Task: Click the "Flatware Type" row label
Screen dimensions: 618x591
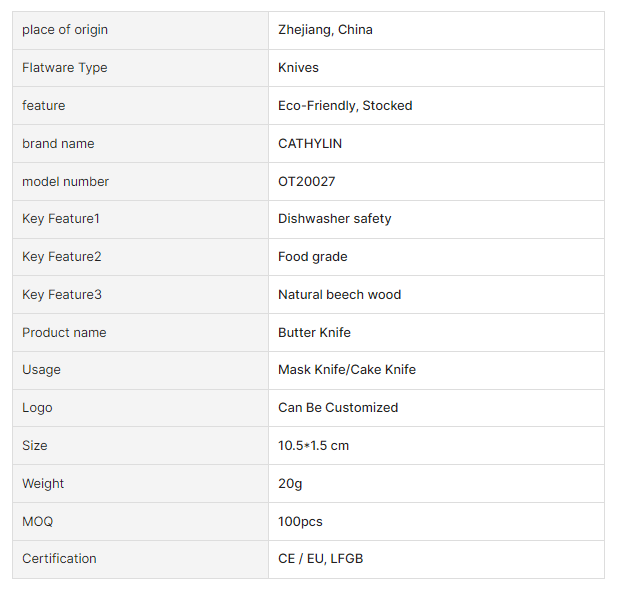Action: 65,68
